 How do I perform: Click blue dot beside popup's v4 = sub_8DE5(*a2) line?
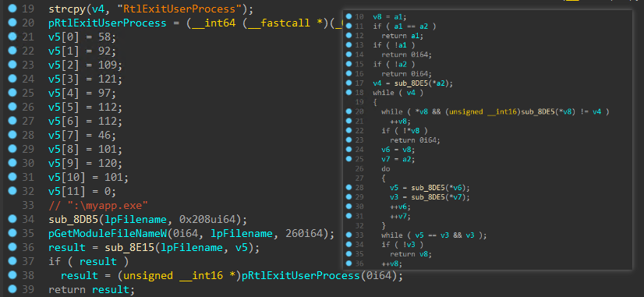point(349,83)
